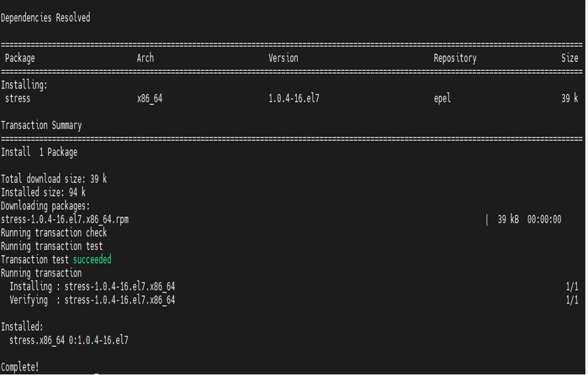Viewport: 588px width, 375px height.
Task: Click the green 'succeeded' word
Action: pyautogui.click(x=92, y=259)
